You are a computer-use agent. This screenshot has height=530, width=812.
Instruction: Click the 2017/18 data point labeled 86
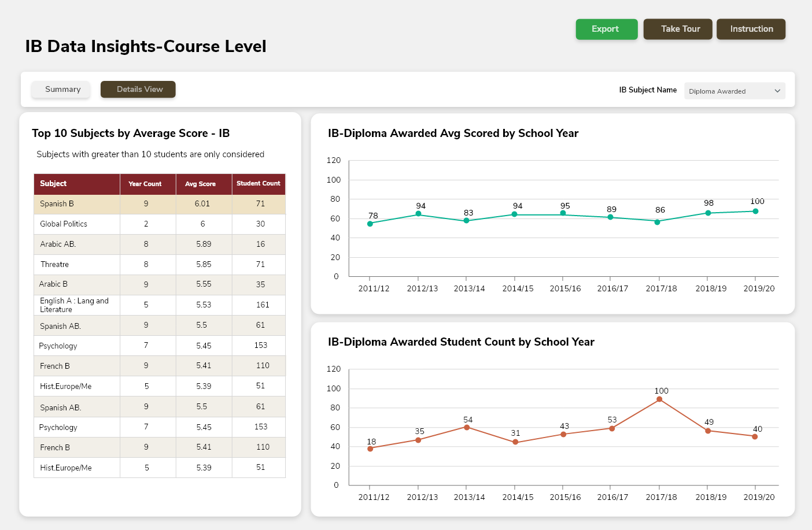657,222
